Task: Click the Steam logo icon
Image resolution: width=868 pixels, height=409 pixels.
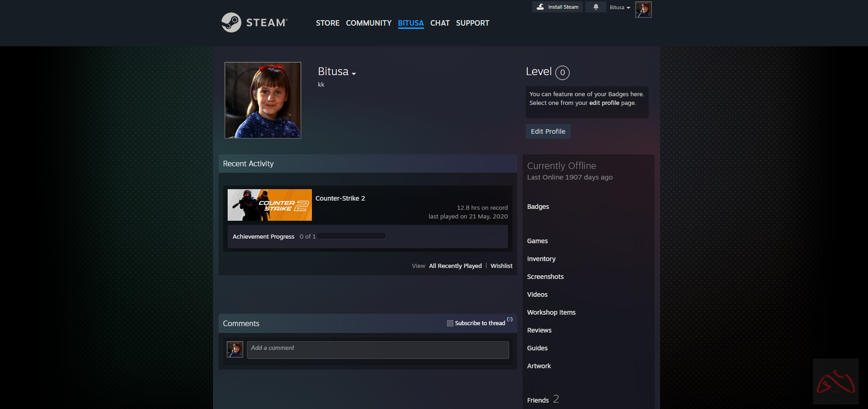Action: click(231, 22)
